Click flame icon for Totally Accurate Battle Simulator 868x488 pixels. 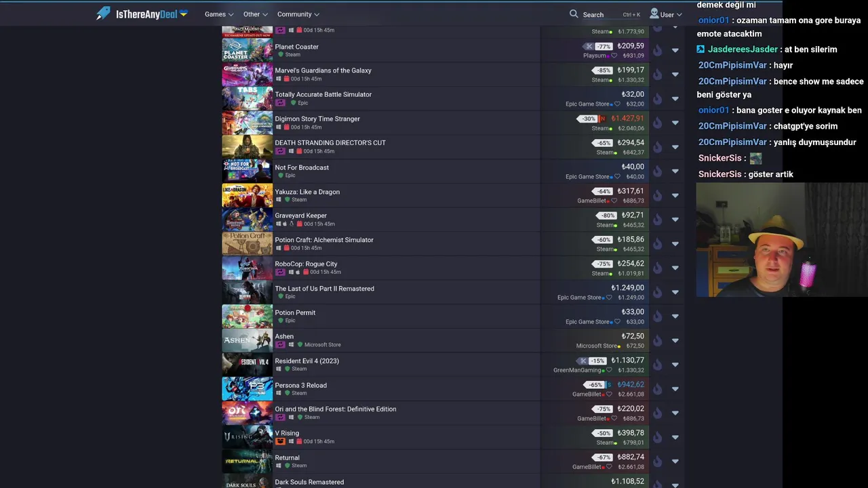(657, 99)
